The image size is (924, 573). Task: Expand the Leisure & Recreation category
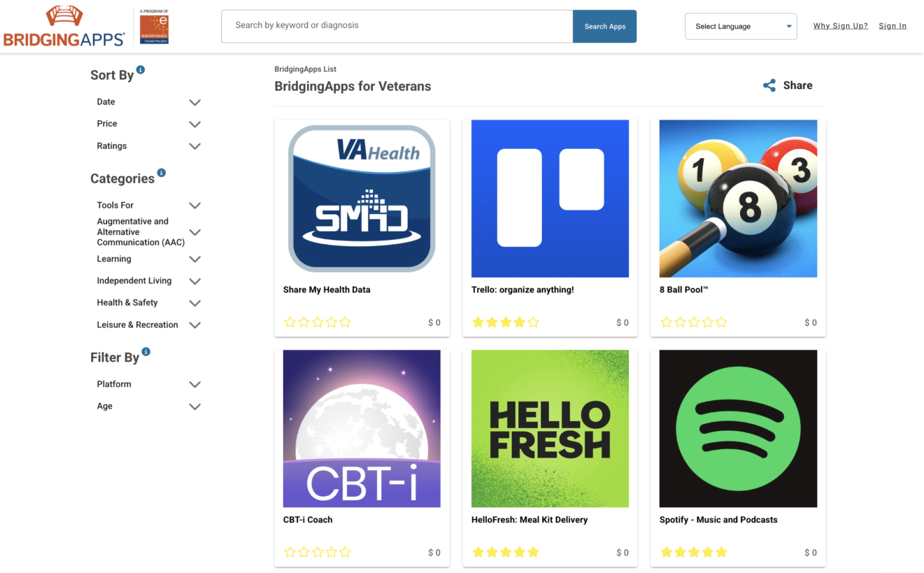[x=194, y=325]
